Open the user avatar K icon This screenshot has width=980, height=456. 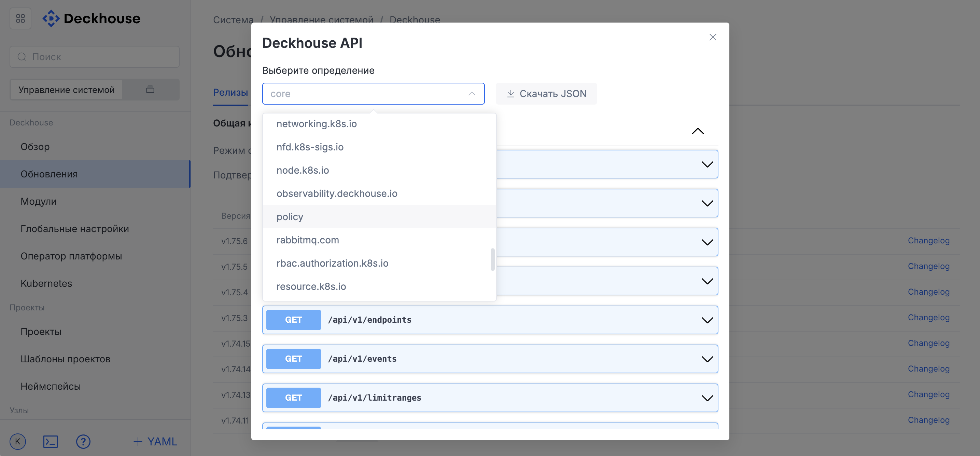tap(18, 442)
